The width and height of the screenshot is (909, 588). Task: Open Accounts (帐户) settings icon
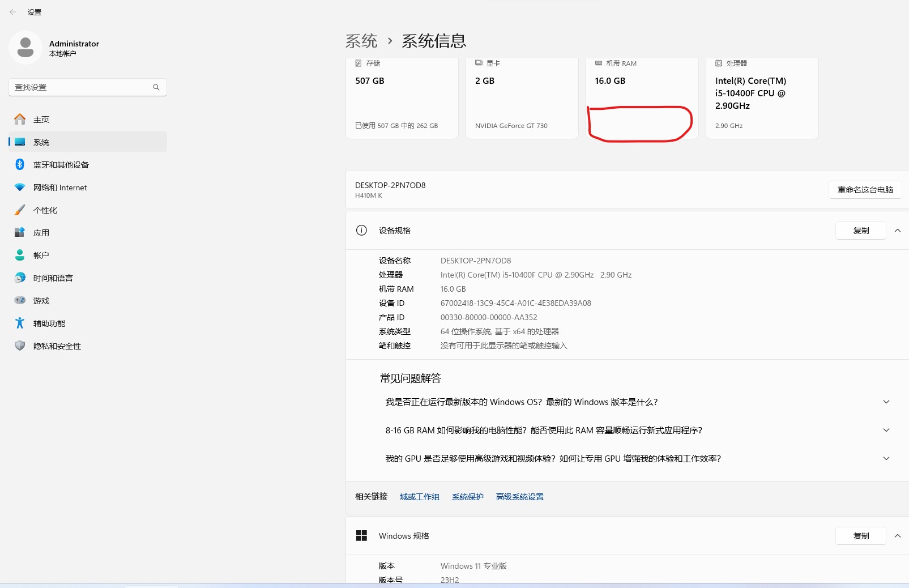pyautogui.click(x=20, y=255)
